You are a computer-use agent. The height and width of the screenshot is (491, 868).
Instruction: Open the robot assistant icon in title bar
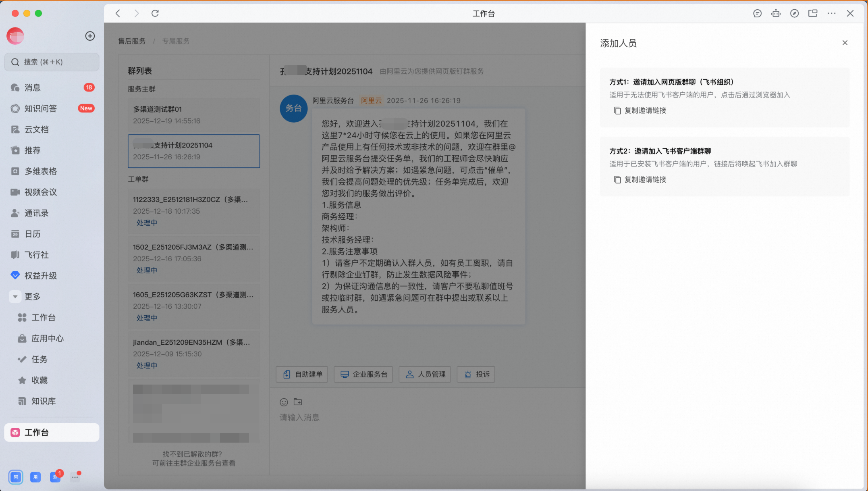pos(776,13)
